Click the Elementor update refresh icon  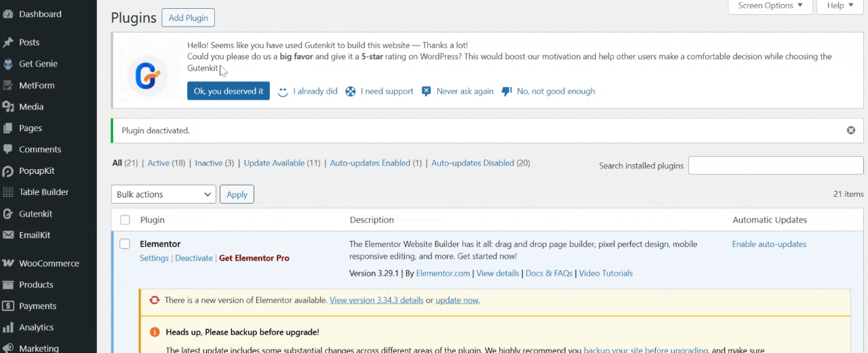click(155, 300)
